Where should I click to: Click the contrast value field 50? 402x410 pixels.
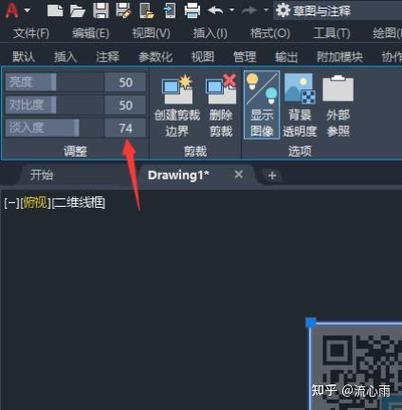pyautogui.click(x=125, y=105)
